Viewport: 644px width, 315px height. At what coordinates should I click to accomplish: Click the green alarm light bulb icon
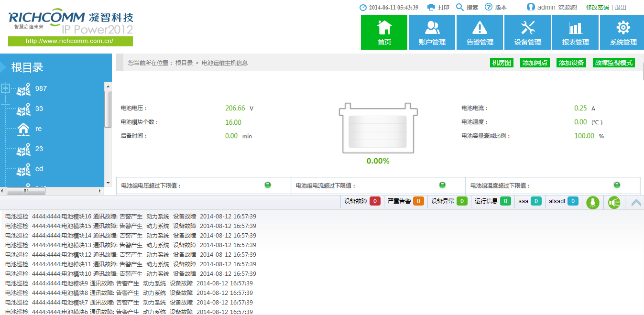(593, 203)
